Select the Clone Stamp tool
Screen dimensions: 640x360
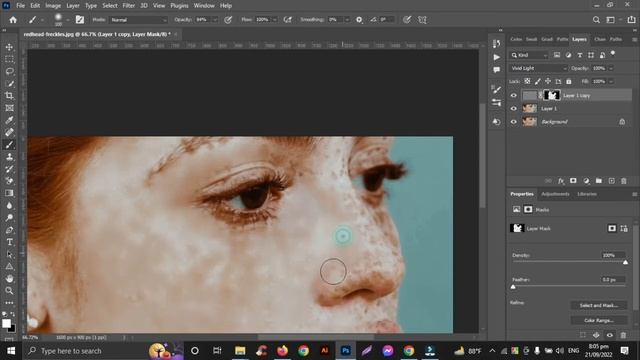pyautogui.click(x=9, y=157)
